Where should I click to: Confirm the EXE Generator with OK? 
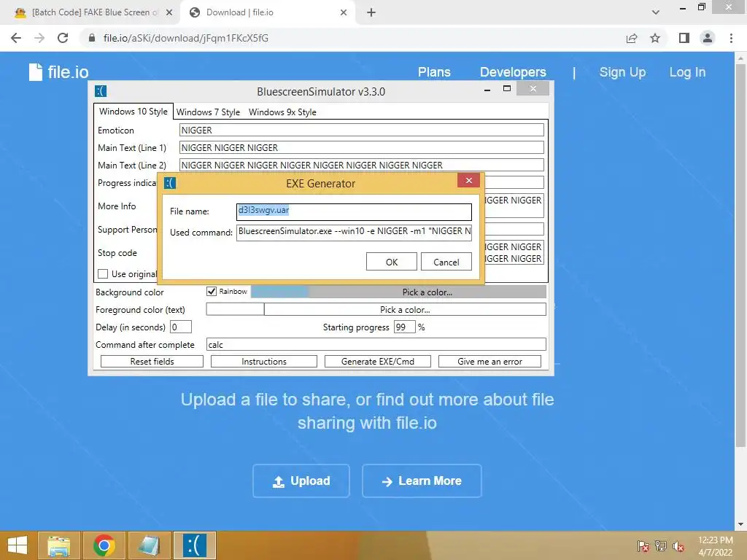(392, 262)
